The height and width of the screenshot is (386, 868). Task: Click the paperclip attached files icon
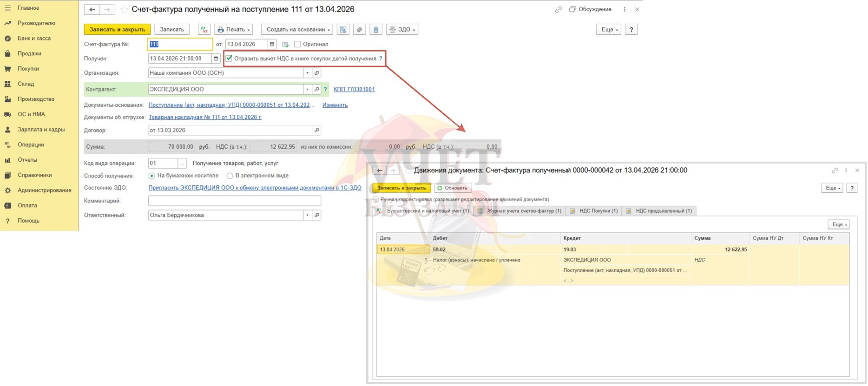point(359,30)
